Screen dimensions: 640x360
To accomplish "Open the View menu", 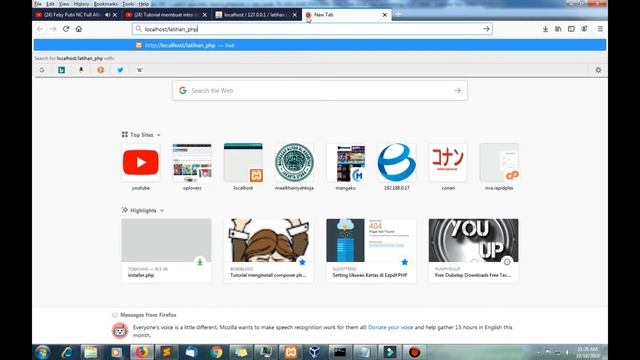I will [64, 4].
